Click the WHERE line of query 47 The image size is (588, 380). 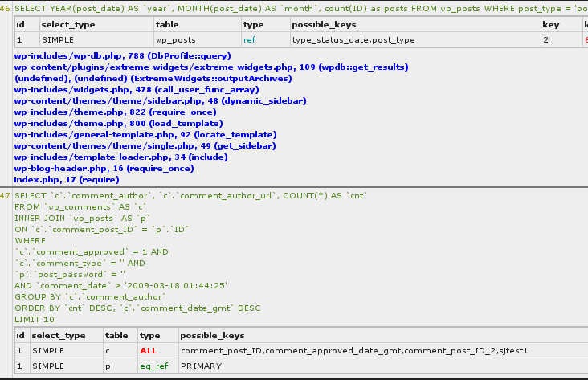point(31,240)
